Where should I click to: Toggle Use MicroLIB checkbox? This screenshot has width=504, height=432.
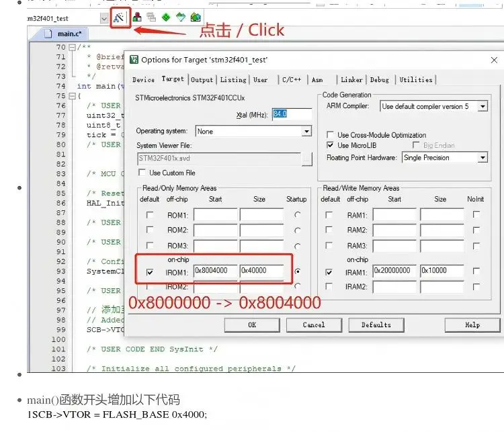[330, 145]
